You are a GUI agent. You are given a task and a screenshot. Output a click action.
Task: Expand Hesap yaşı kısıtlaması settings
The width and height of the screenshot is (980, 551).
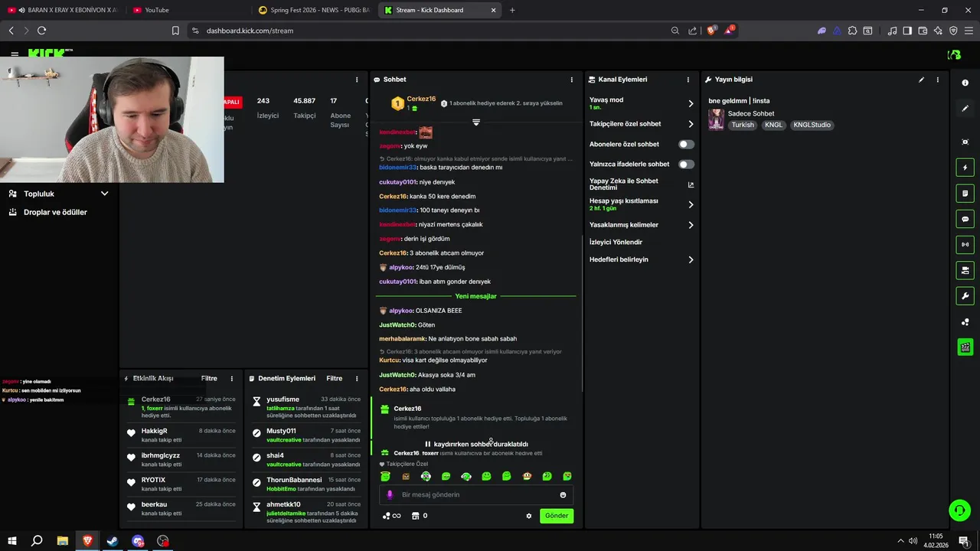pos(691,204)
